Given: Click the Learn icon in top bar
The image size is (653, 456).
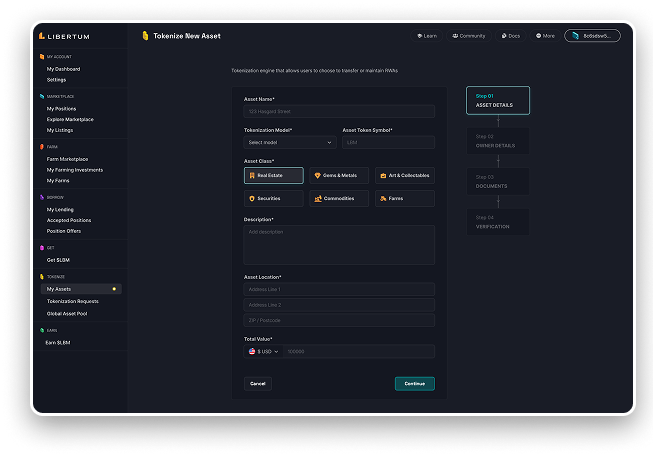Looking at the screenshot, I should pos(419,36).
